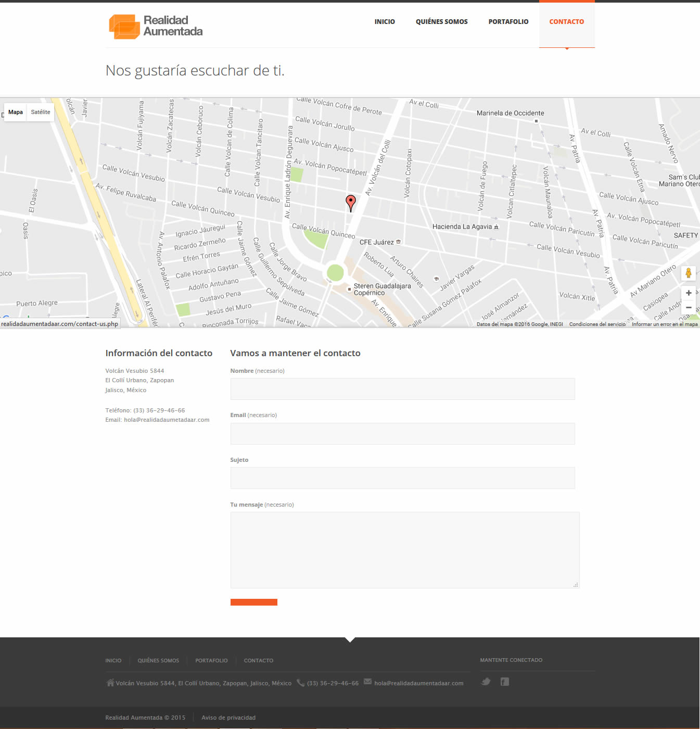Click the Tu mensaje text area
Screen dimensions: 700x729
(x=404, y=550)
